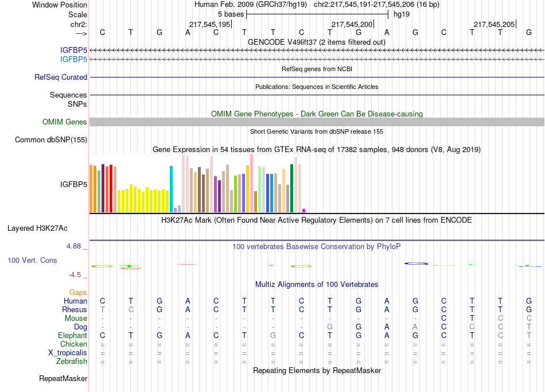
Task: Click Basewise Conservation by PhyloP title
Action: click(x=316, y=247)
